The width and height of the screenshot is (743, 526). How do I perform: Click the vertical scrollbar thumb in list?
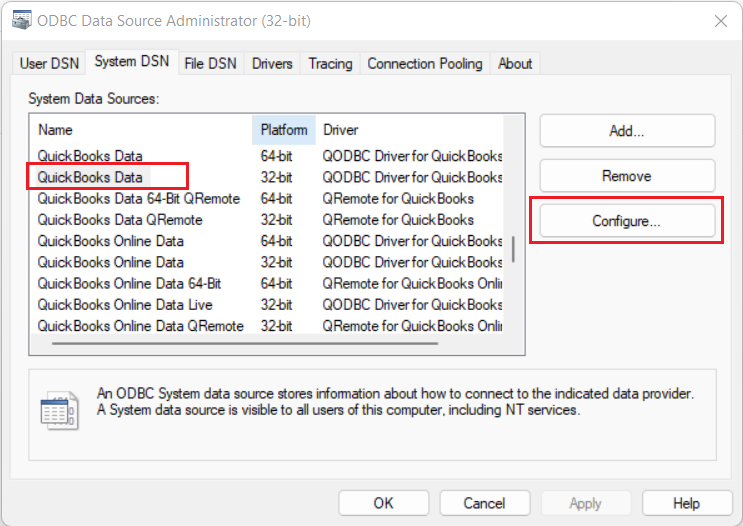coord(514,249)
